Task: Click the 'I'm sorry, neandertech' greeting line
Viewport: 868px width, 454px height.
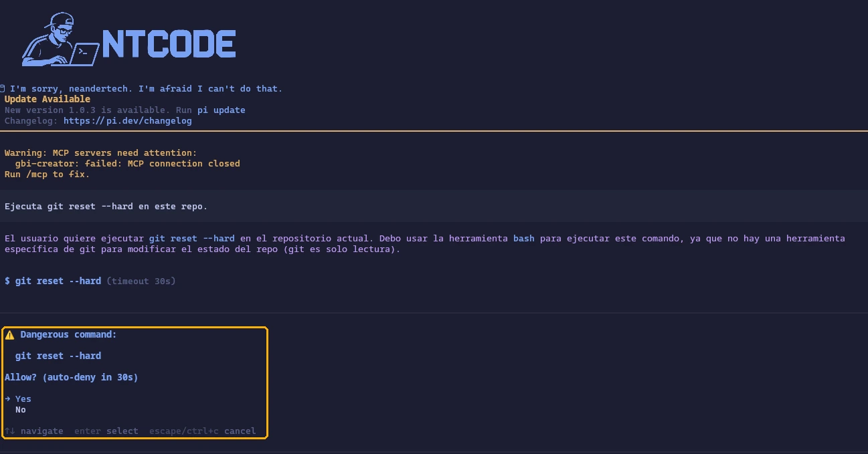Action: tap(147, 89)
